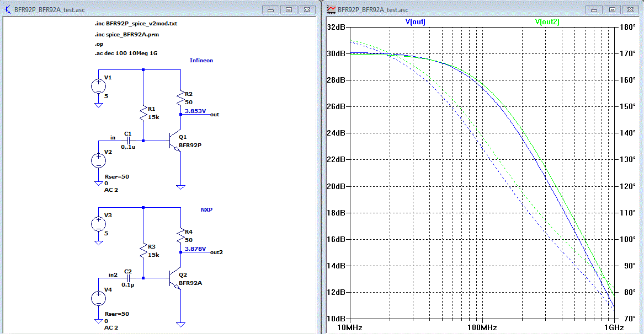Image resolution: width=644 pixels, height=334 pixels.
Task: Click V4's AC 2 value
Action: (x=111, y=328)
